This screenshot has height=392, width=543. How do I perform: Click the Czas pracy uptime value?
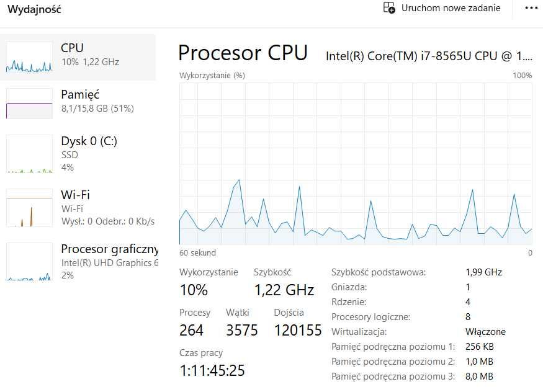(212, 371)
